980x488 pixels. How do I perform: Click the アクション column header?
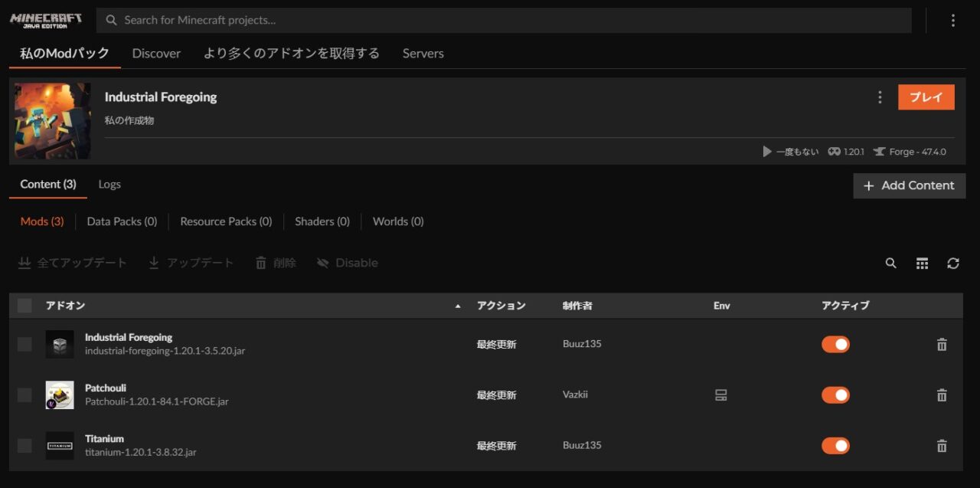(x=501, y=306)
